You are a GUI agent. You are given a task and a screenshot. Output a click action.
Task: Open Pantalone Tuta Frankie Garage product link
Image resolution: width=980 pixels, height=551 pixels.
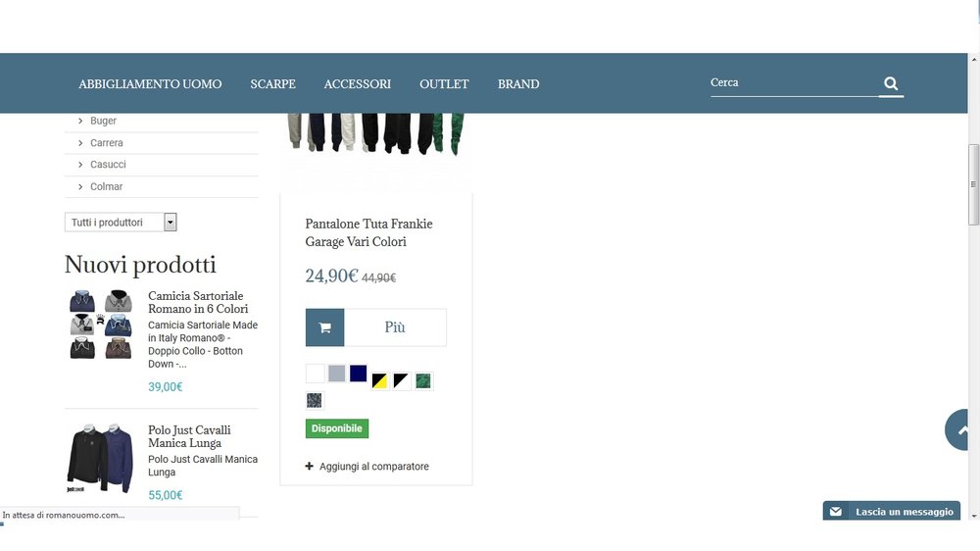point(368,232)
